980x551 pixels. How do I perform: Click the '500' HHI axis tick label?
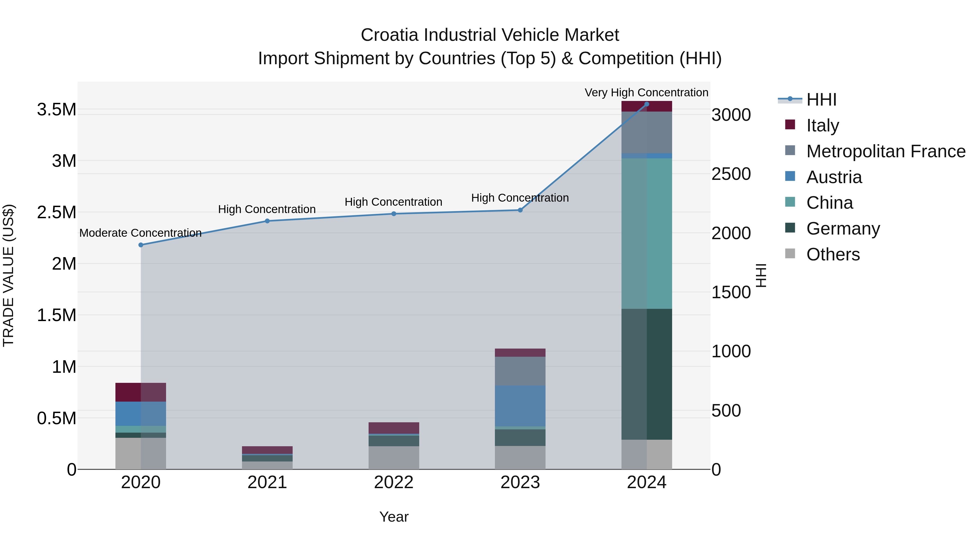click(x=726, y=411)
